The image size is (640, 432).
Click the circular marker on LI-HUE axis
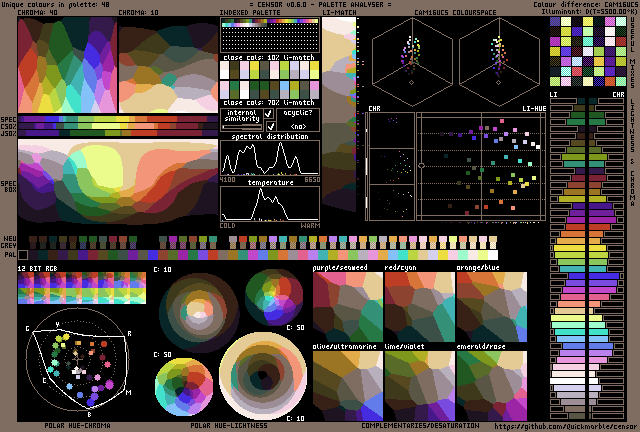point(422,165)
